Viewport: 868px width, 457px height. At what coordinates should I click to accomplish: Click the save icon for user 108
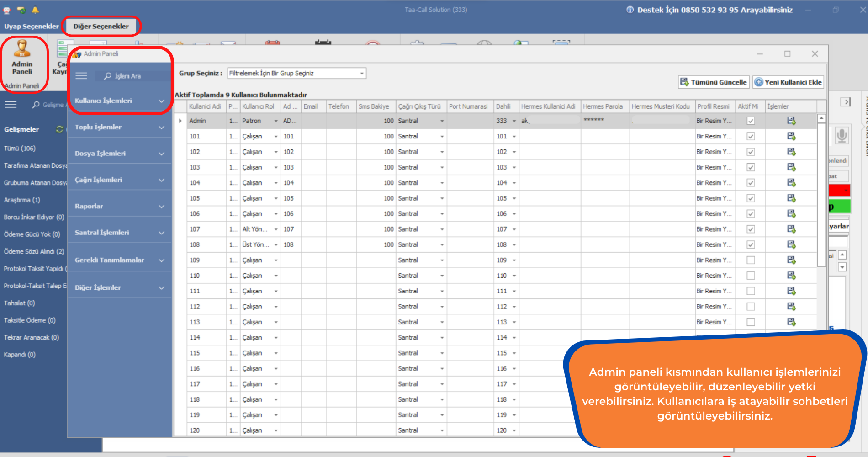(x=791, y=244)
